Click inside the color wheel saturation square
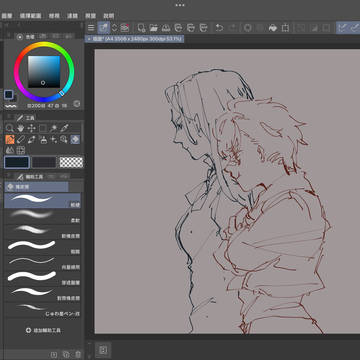The image size is (360, 360). pyautogui.click(x=44, y=72)
